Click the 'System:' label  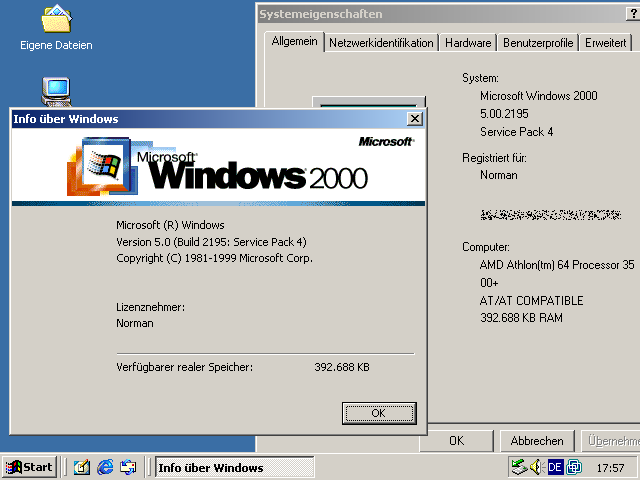pyautogui.click(x=480, y=78)
